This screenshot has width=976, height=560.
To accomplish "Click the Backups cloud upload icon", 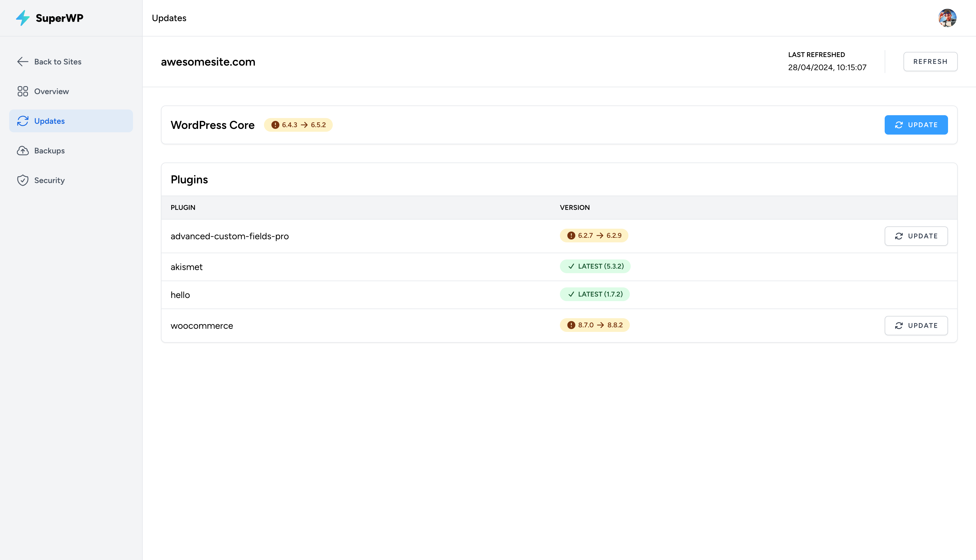I will 23,150.
